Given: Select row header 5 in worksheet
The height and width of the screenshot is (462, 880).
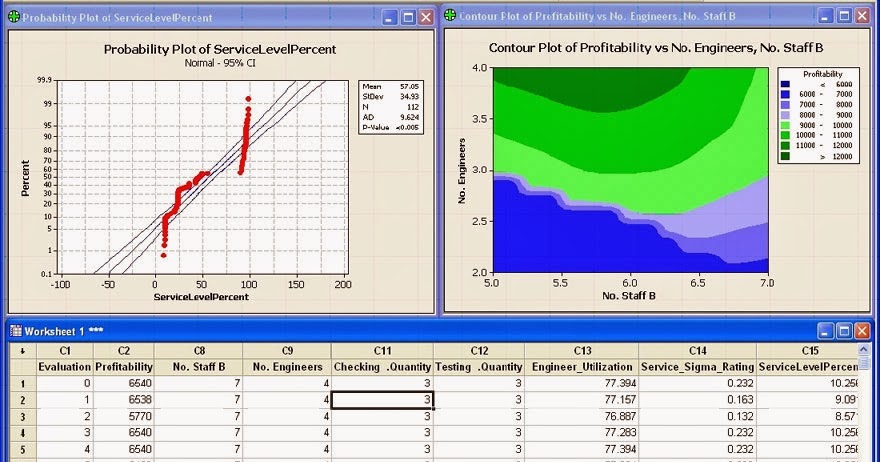Looking at the screenshot, I should coord(23,450).
